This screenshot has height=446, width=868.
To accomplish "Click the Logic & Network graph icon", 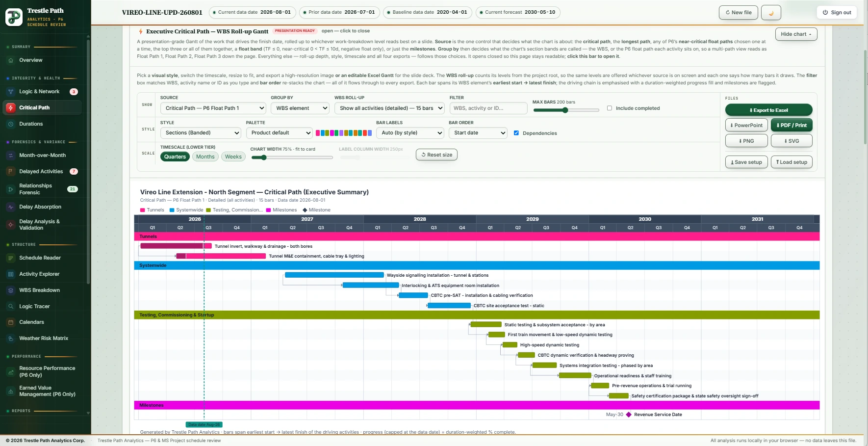I will point(11,92).
